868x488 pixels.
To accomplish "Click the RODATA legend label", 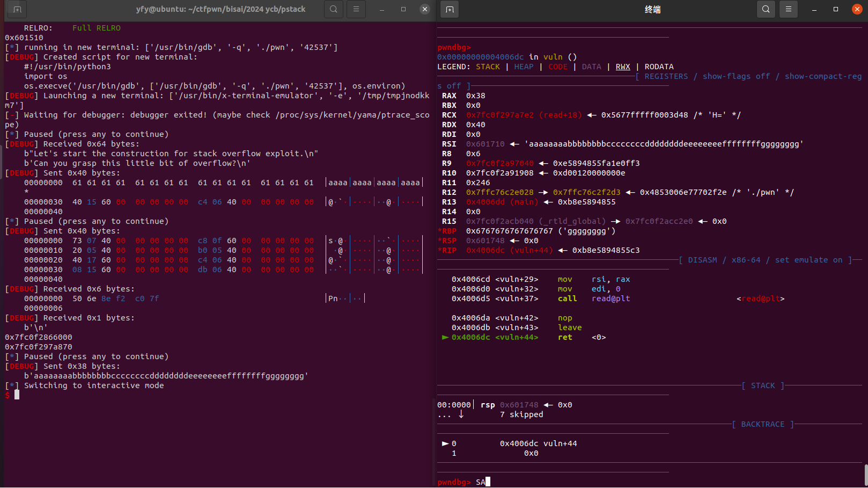I will [659, 67].
